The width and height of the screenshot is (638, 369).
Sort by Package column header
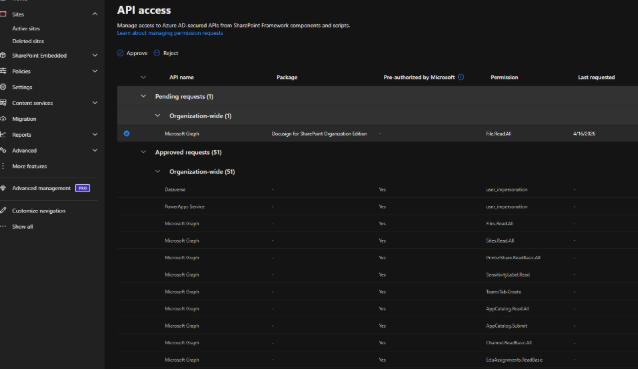point(287,77)
